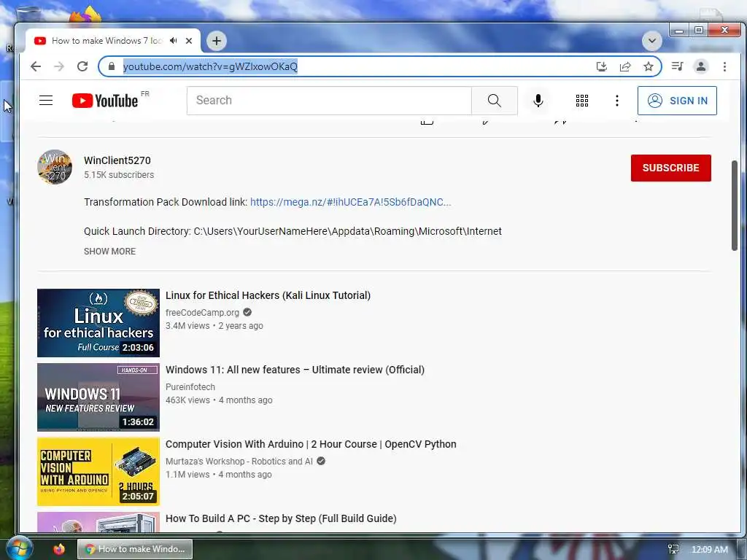
Task: Open Linux for ethical hackers thumbnail
Action: (98, 323)
